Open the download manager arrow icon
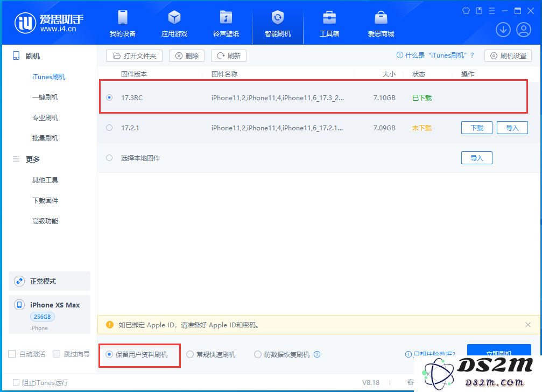Screen dimensions: 542x392 coord(503,30)
